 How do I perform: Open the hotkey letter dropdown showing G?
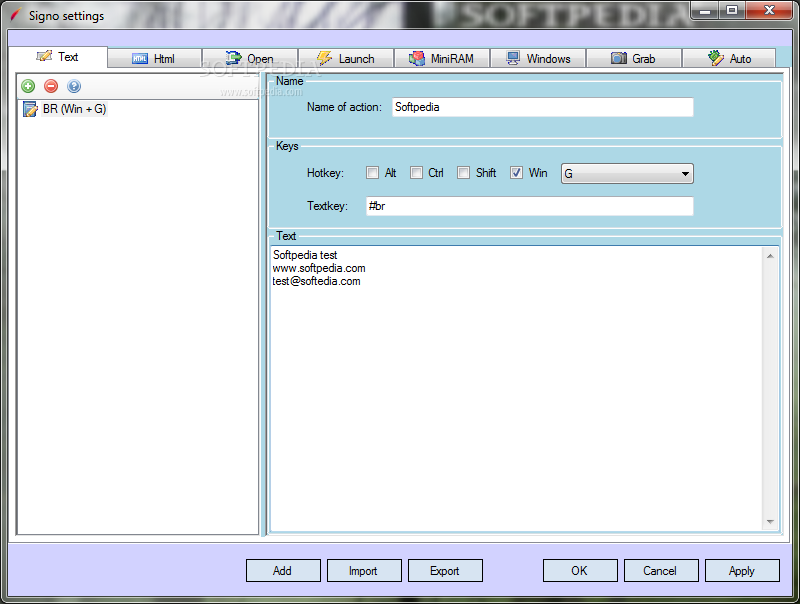[x=627, y=173]
